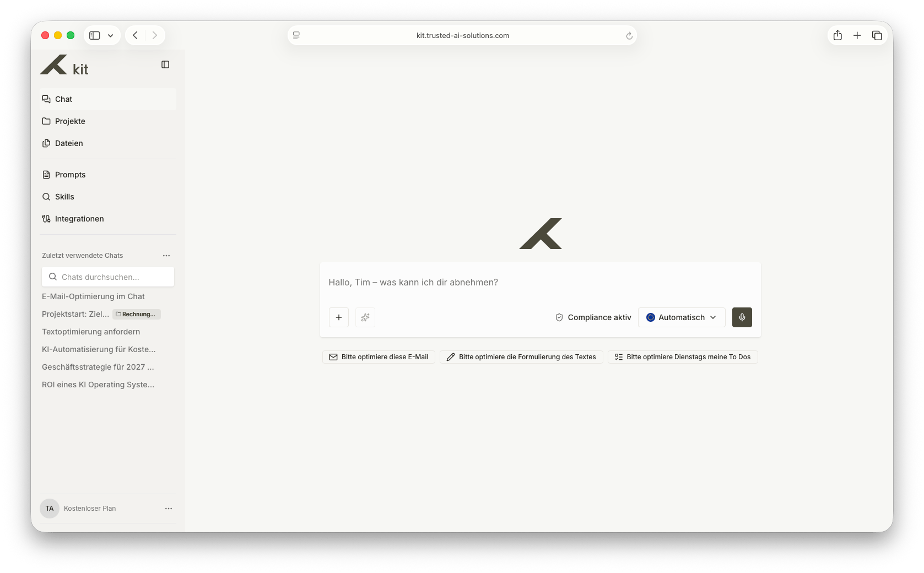This screenshot has width=924, height=573.
Task: Go forward in Safari
Action: coord(155,35)
